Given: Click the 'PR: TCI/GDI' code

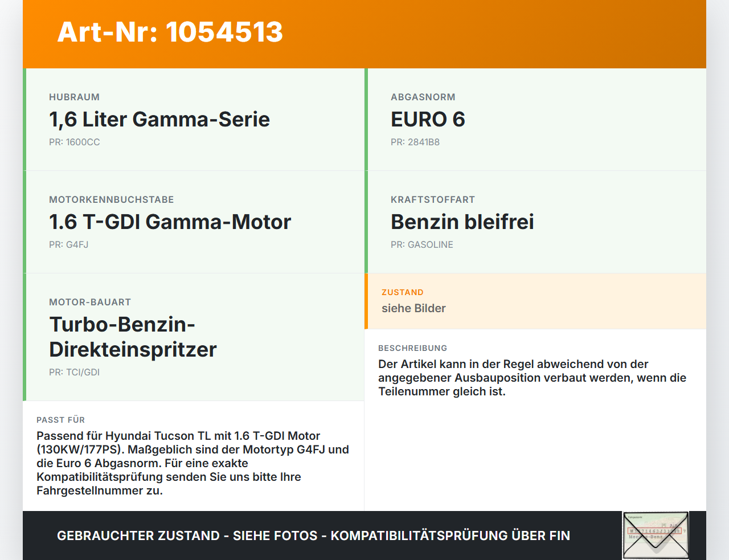Looking at the screenshot, I should 75,373.
